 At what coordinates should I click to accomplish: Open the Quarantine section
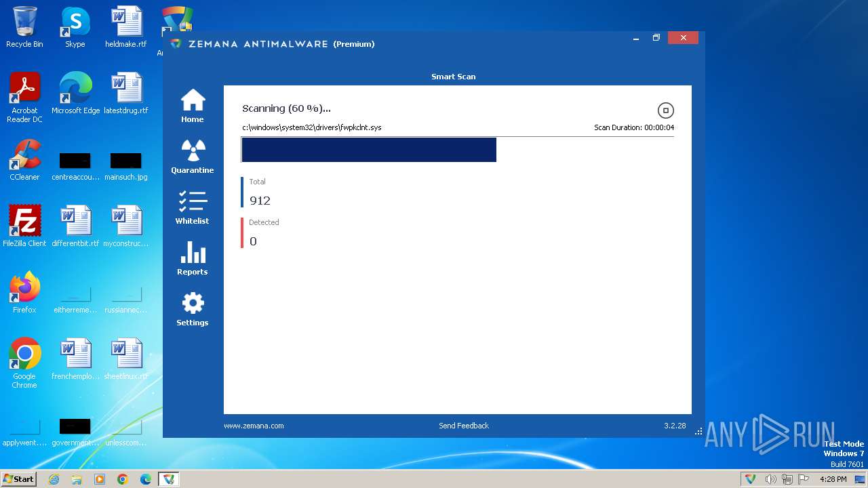(193, 157)
